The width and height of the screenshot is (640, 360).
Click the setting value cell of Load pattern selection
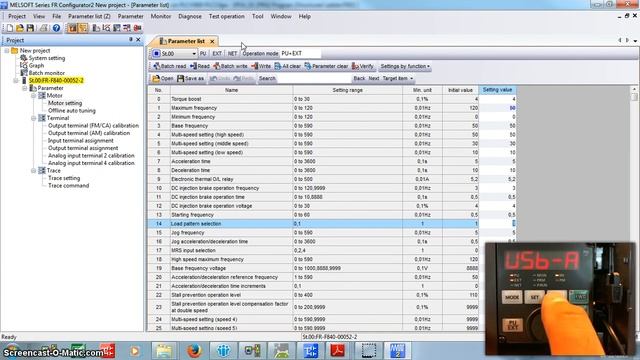pos(497,224)
